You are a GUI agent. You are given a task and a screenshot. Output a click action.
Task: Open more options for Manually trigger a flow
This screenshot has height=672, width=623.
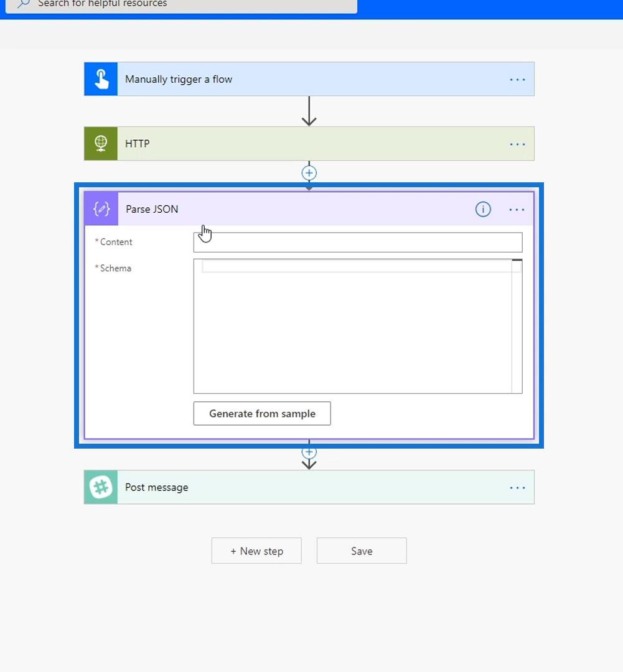(x=517, y=79)
